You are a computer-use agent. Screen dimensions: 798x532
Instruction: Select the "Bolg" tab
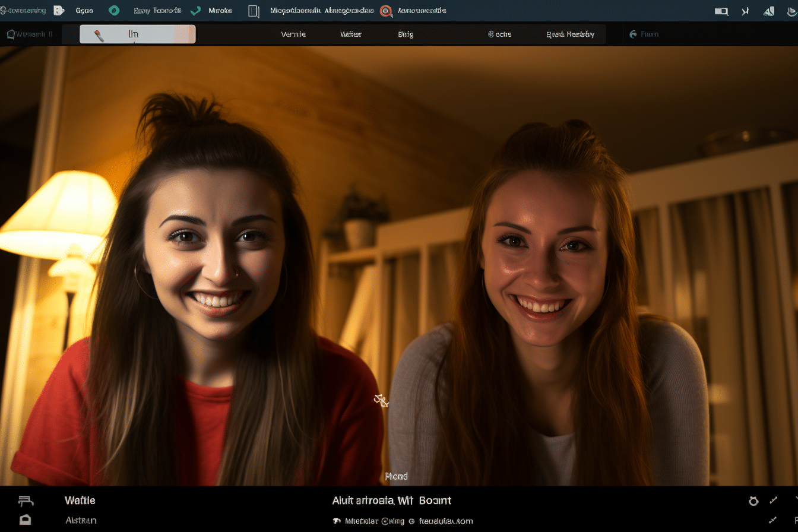point(406,34)
